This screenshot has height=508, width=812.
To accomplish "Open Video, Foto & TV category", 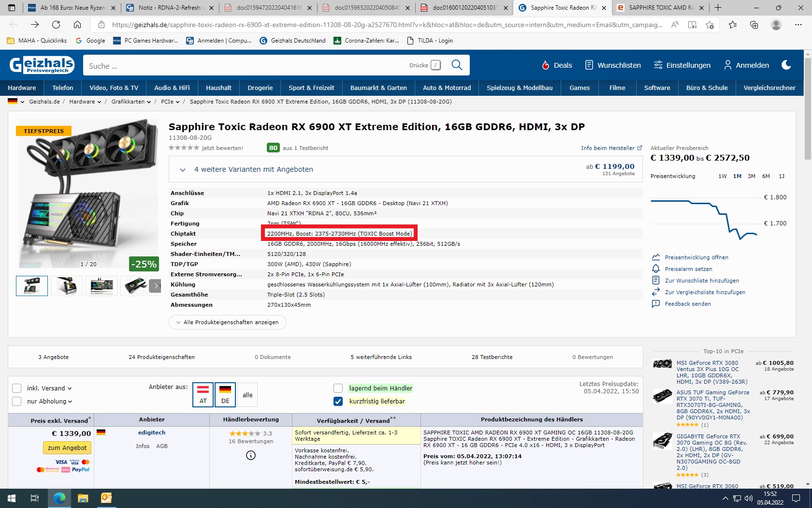I will pyautogui.click(x=114, y=88).
